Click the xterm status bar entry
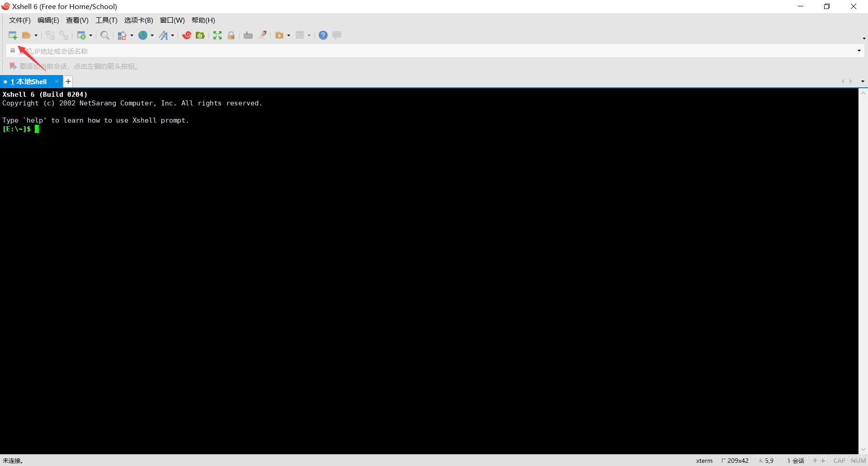Image resolution: width=868 pixels, height=466 pixels. coord(704,461)
